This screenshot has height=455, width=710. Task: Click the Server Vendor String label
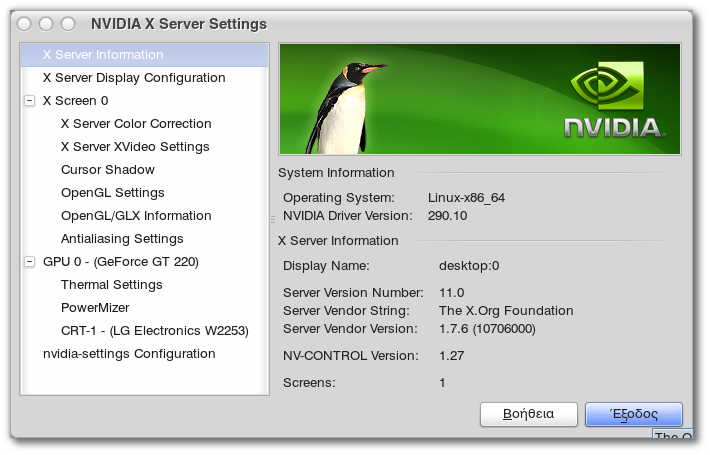346,311
